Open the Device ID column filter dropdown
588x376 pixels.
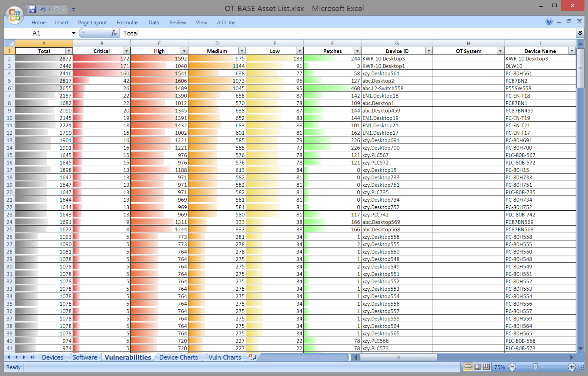[x=429, y=51]
